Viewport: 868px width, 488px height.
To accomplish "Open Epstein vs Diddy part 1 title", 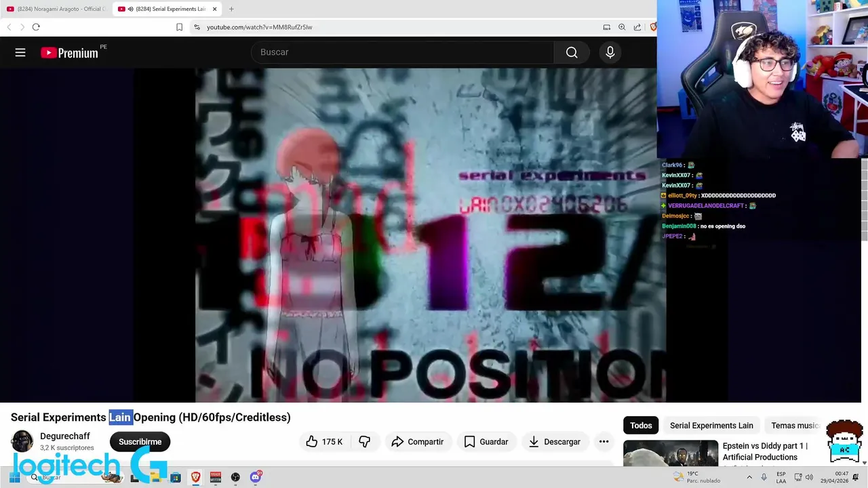I will (x=765, y=451).
